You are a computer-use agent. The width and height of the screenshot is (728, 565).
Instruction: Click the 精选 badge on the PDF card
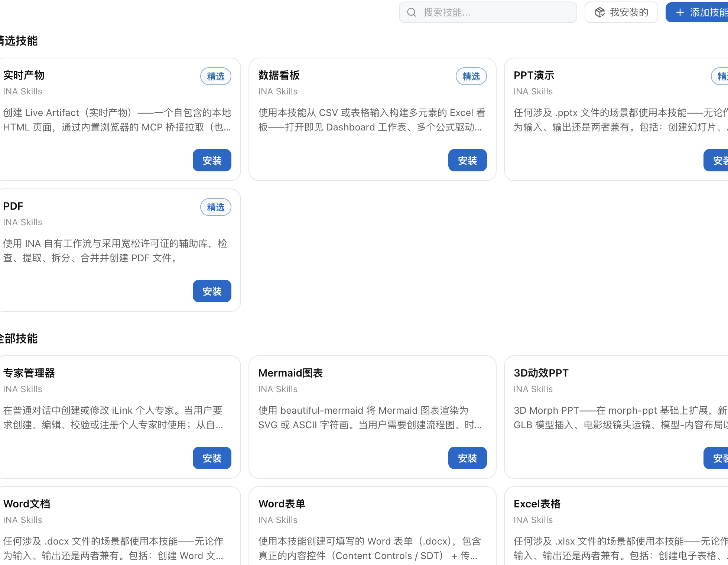click(216, 207)
